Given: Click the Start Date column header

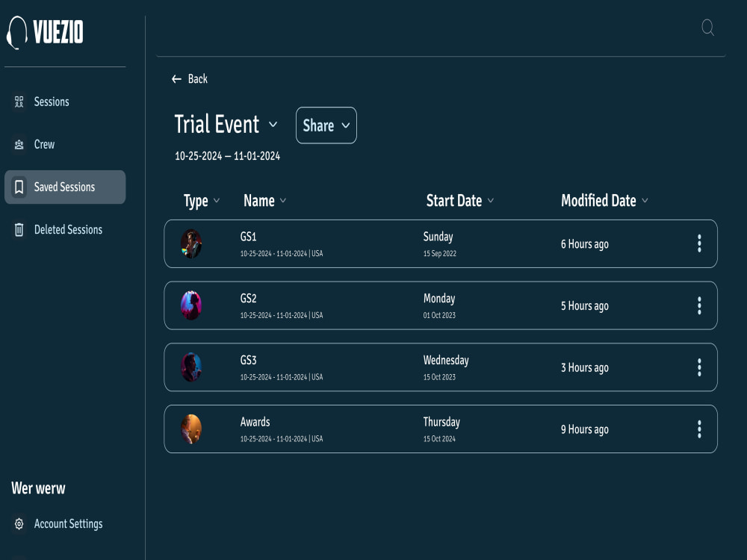Looking at the screenshot, I should coord(454,200).
